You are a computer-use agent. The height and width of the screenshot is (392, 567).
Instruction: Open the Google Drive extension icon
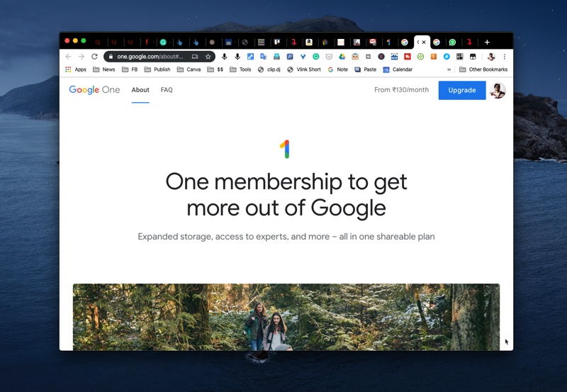(x=342, y=57)
